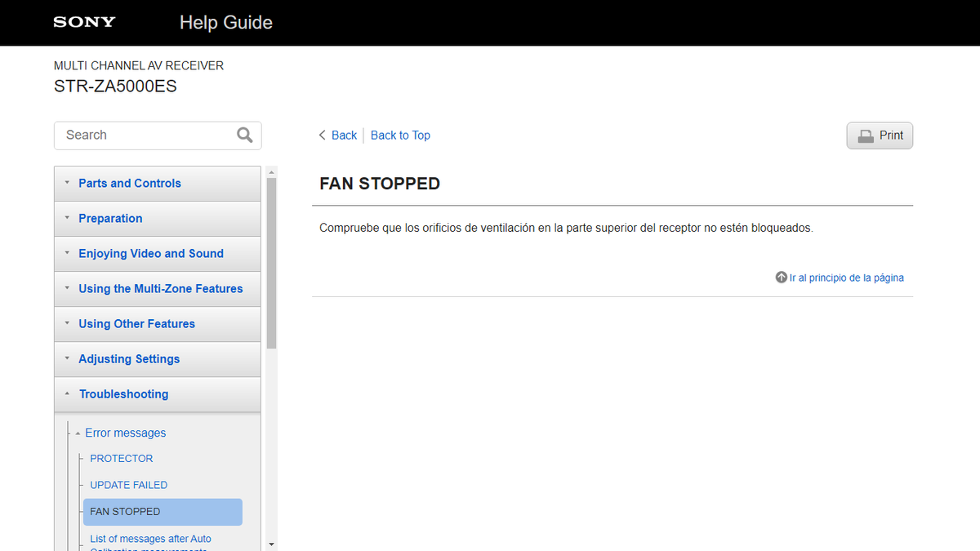The height and width of the screenshot is (551, 980).
Task: Go Back to Top link
Action: [400, 136]
